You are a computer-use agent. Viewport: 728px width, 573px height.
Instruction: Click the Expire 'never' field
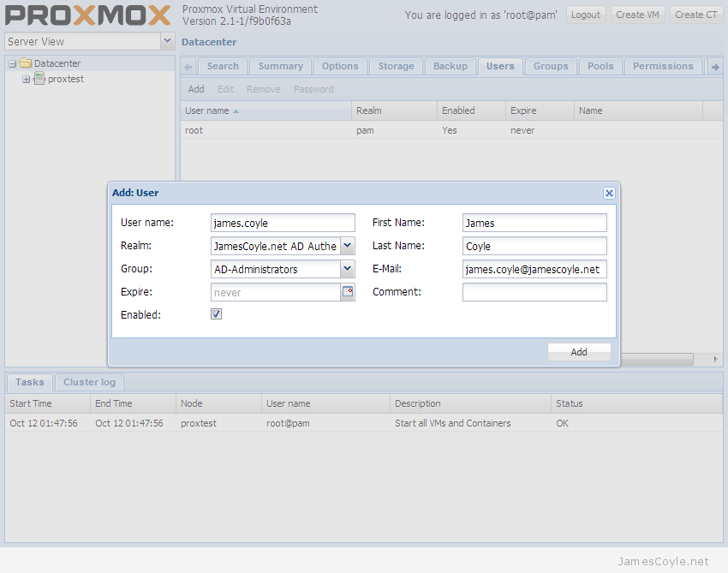(x=276, y=293)
